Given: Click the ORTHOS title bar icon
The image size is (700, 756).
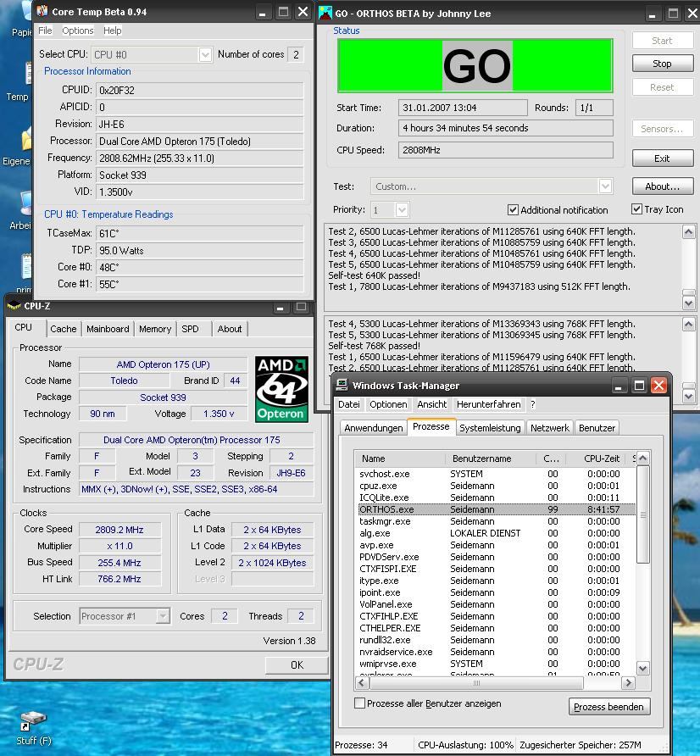Looking at the screenshot, I should (325, 13).
